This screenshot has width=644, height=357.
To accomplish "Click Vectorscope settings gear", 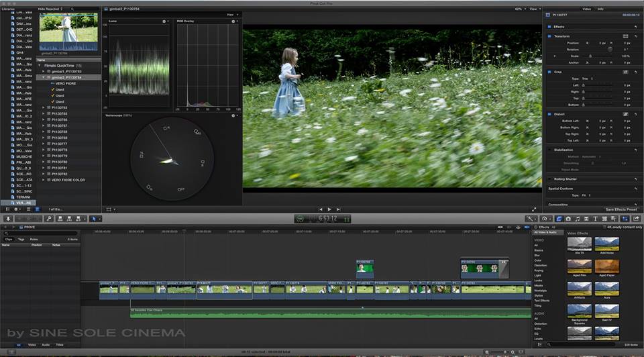I will coord(233,116).
